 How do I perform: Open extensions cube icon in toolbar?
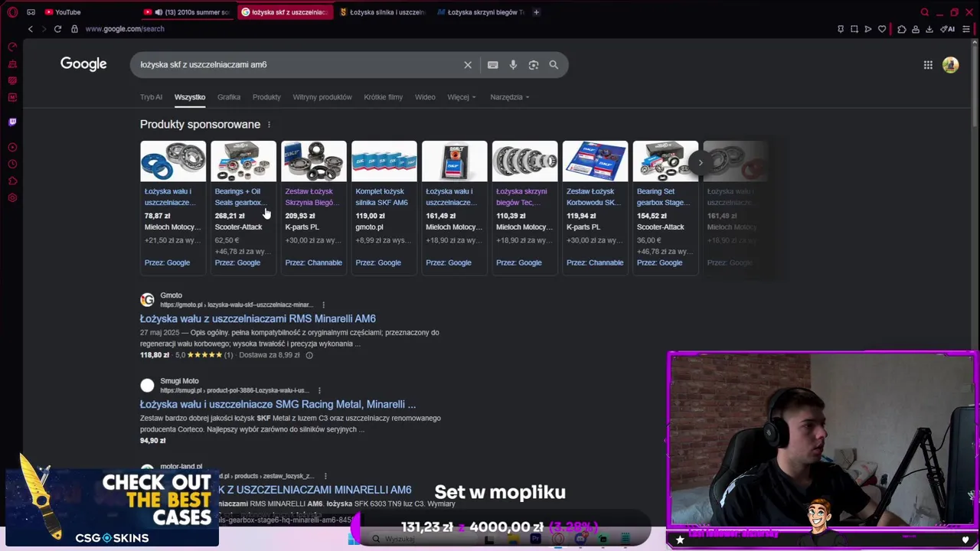tap(902, 29)
